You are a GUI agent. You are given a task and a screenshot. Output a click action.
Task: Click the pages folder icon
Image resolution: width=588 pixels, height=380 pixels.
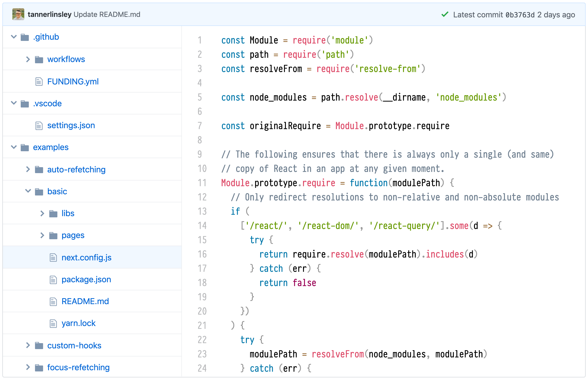[53, 235]
